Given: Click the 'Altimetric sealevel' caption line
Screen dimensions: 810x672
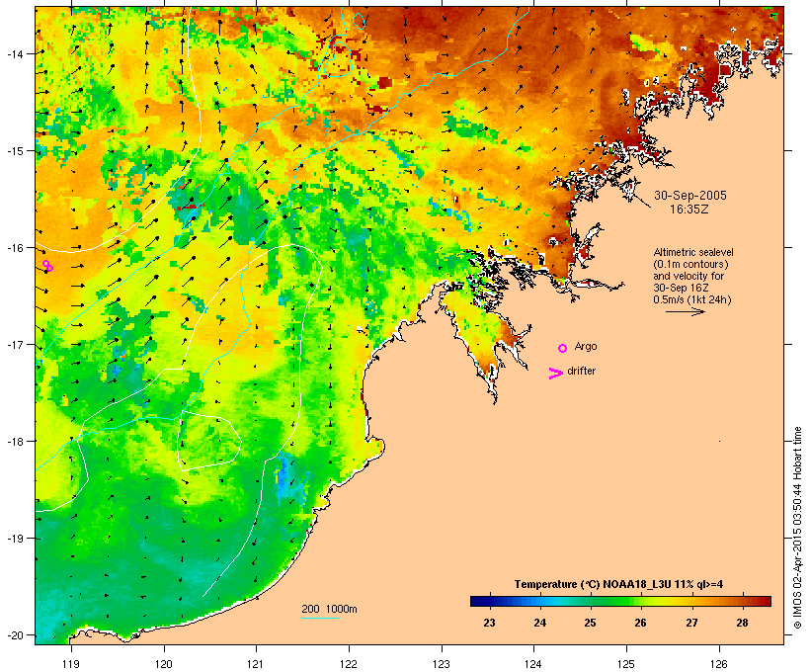Looking at the screenshot, I should coord(693,252).
